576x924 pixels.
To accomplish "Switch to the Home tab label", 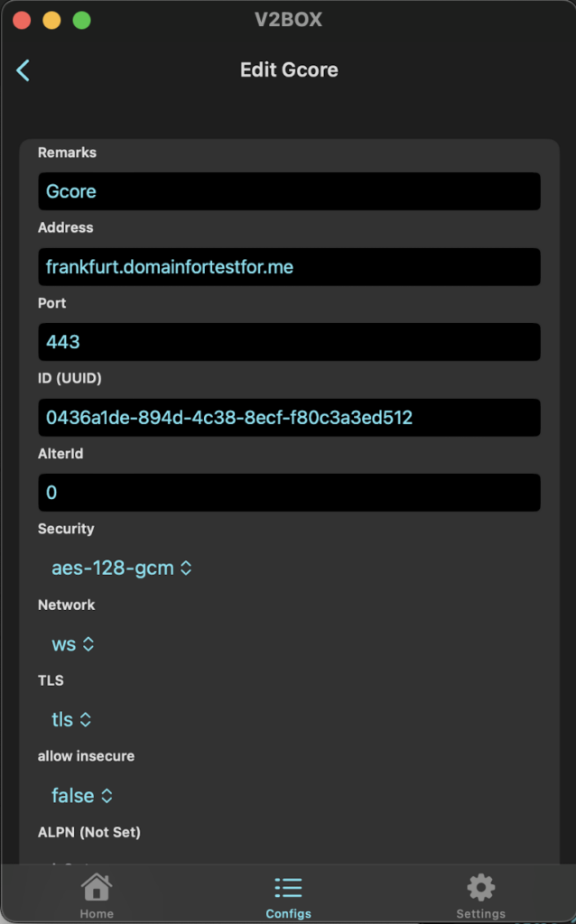I will (97, 913).
